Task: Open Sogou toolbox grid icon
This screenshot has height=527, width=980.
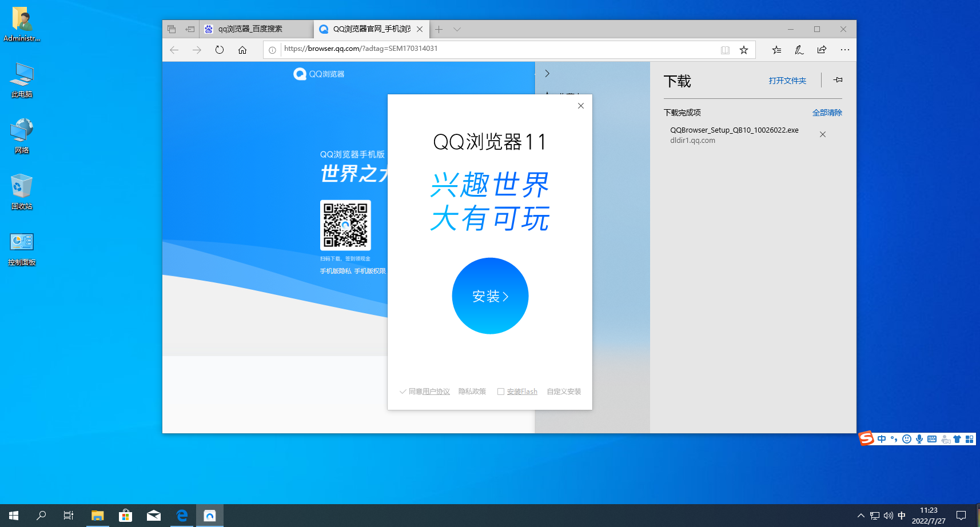Action: pyautogui.click(x=969, y=439)
